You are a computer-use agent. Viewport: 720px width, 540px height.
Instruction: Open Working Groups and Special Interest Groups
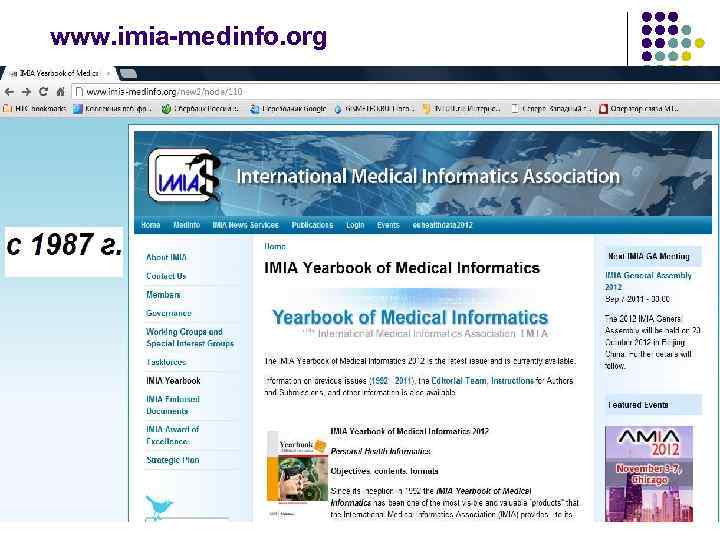190,338
